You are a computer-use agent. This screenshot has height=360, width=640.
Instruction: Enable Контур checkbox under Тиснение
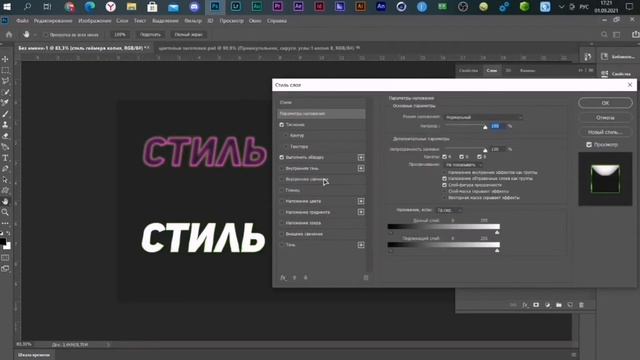[286, 135]
